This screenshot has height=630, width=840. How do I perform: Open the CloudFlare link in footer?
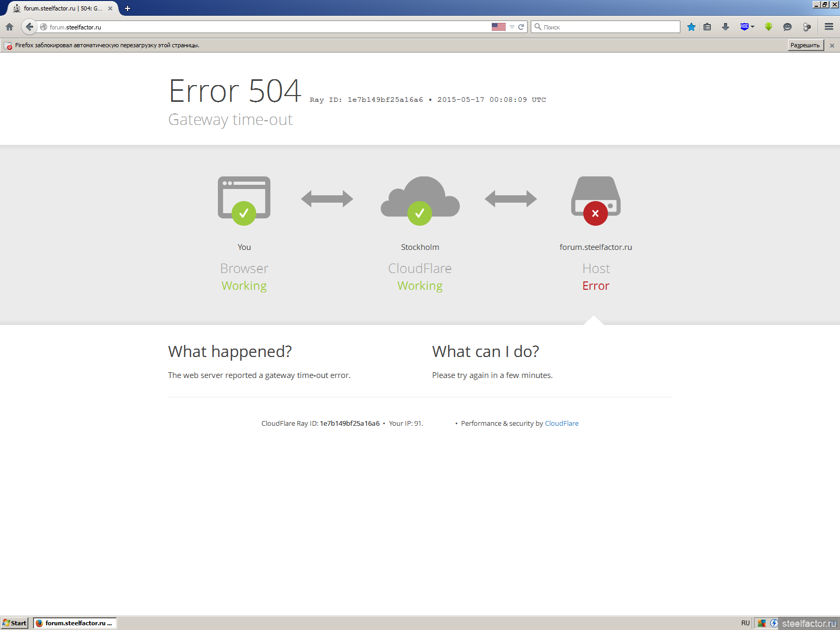562,424
